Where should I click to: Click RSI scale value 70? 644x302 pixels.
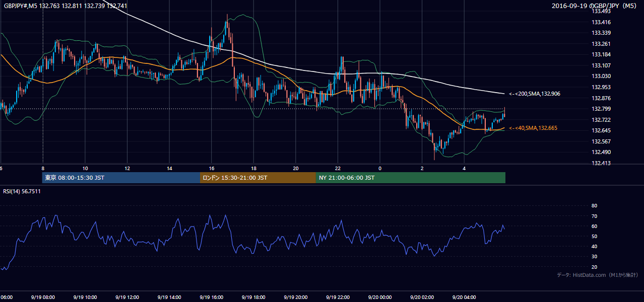click(594, 216)
